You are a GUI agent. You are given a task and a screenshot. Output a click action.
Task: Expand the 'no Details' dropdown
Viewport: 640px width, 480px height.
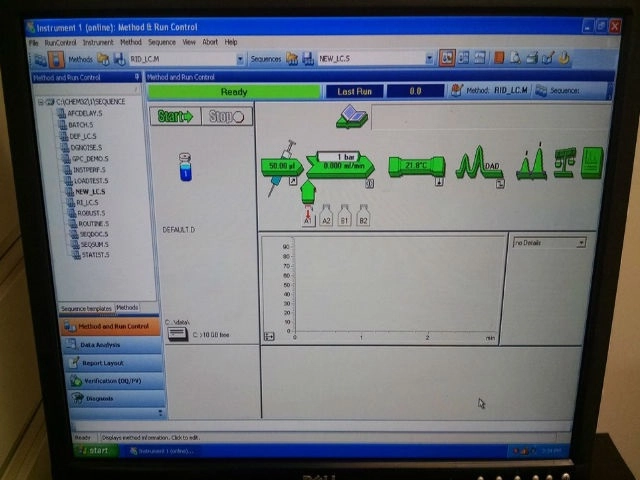pos(548,243)
